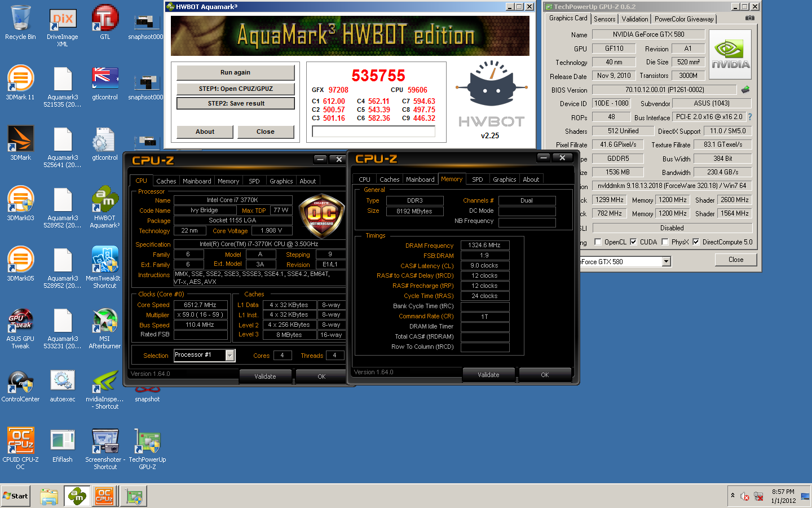Show hidden system tray icons arrow

pyautogui.click(x=732, y=495)
